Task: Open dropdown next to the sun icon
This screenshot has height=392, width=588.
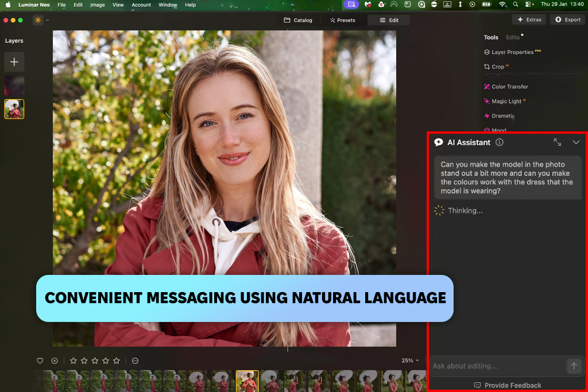Action: click(x=47, y=20)
